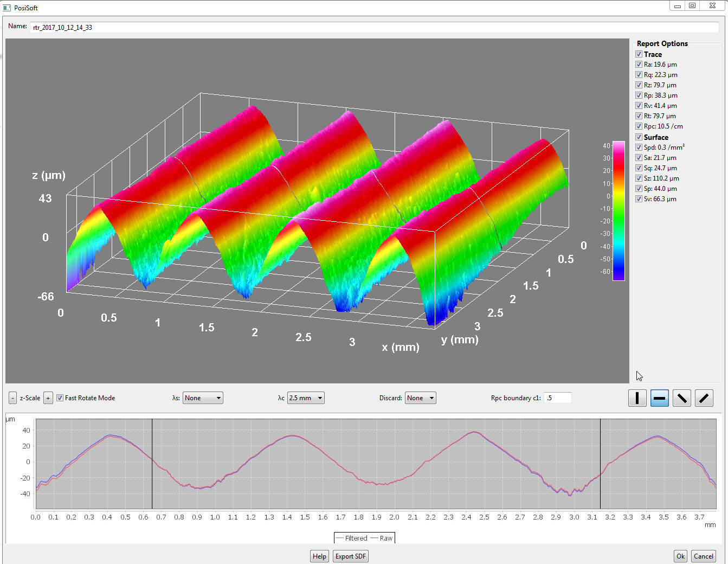Select the diagonal down trace direction icon
This screenshot has height=564, width=728.
pos(681,398)
